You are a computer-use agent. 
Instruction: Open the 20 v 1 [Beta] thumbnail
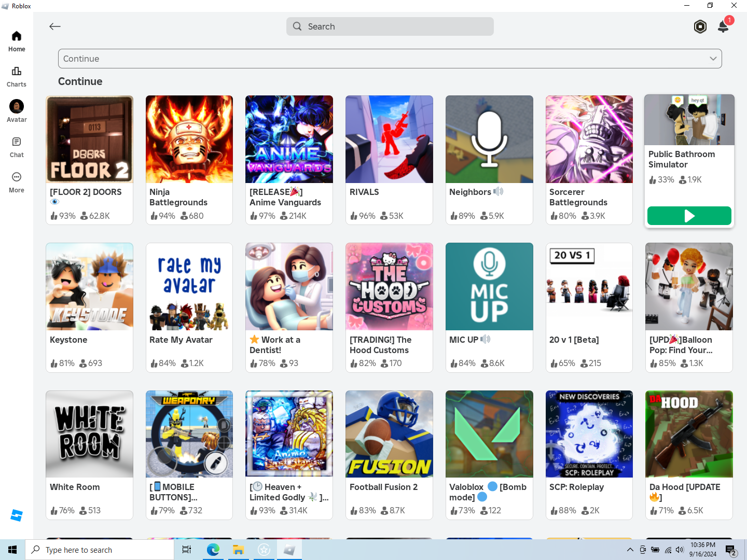(x=589, y=287)
